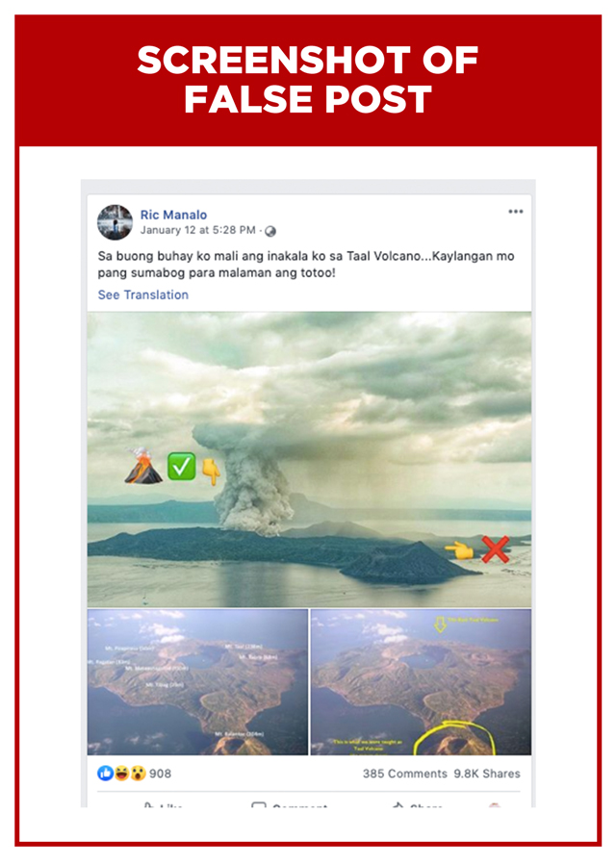Screen dimensions: 616x867
Task: Open the labeled mountains aerial photo
Action: pos(197,682)
